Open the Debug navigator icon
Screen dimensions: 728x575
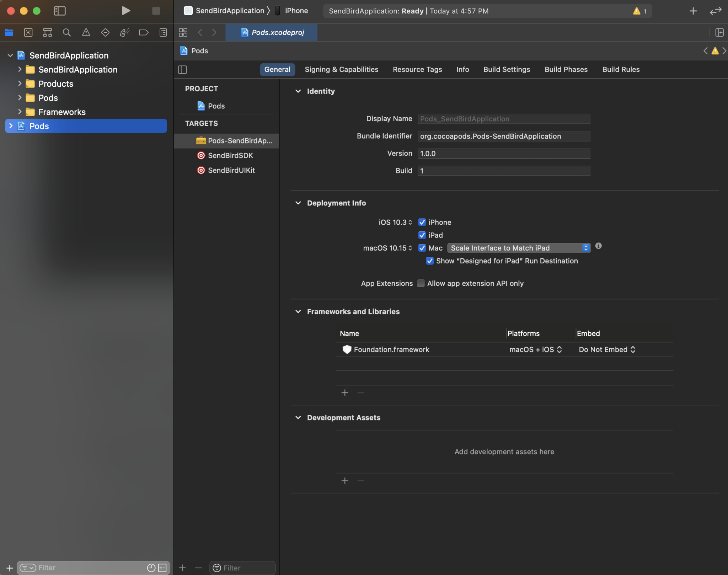click(124, 33)
